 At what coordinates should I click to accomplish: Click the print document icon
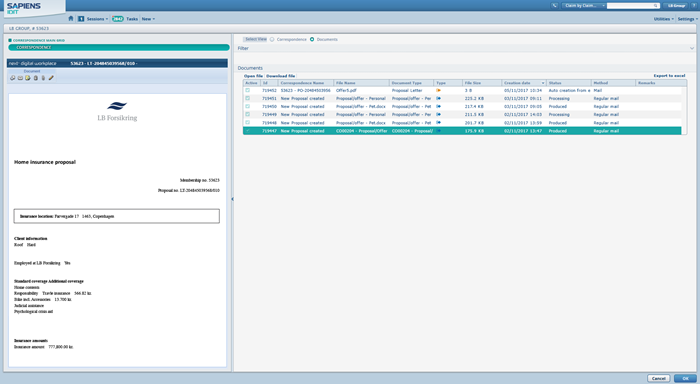(12, 78)
